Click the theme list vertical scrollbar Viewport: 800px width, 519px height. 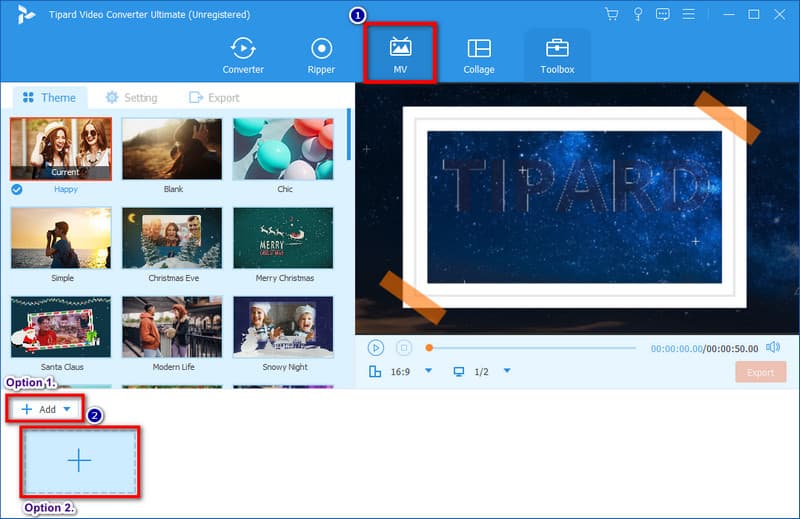pyautogui.click(x=348, y=135)
